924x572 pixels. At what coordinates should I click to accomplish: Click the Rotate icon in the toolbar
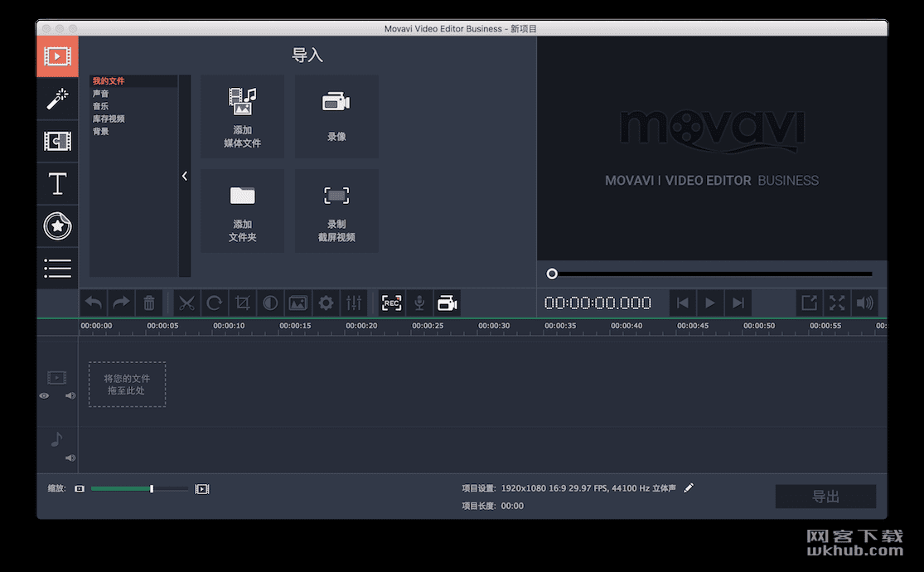[x=215, y=303]
